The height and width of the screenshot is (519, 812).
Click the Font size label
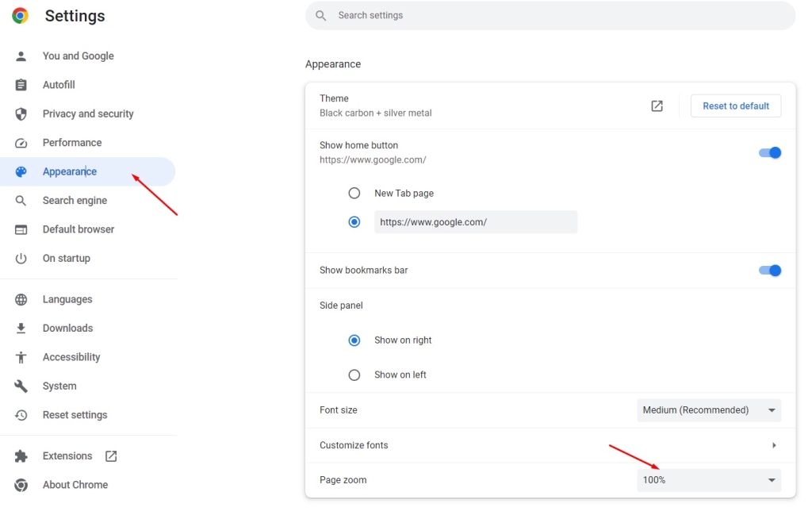point(338,410)
